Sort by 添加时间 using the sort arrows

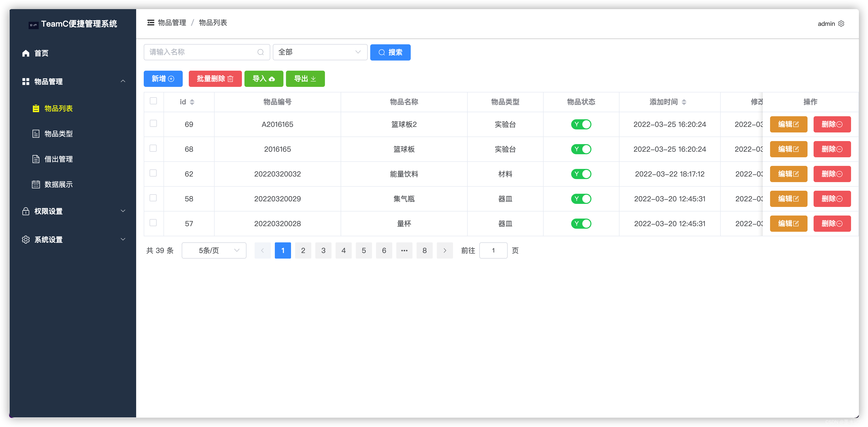(684, 102)
